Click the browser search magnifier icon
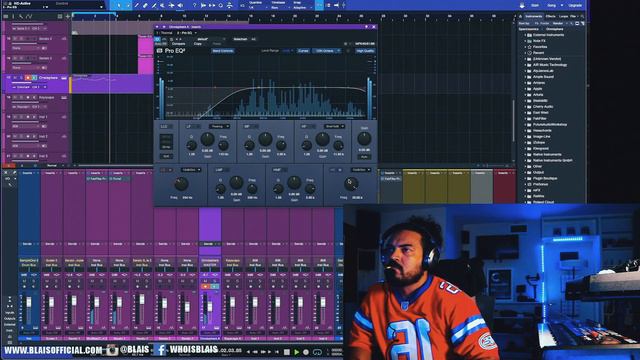Screen dimensions: 640x360 point(582,16)
